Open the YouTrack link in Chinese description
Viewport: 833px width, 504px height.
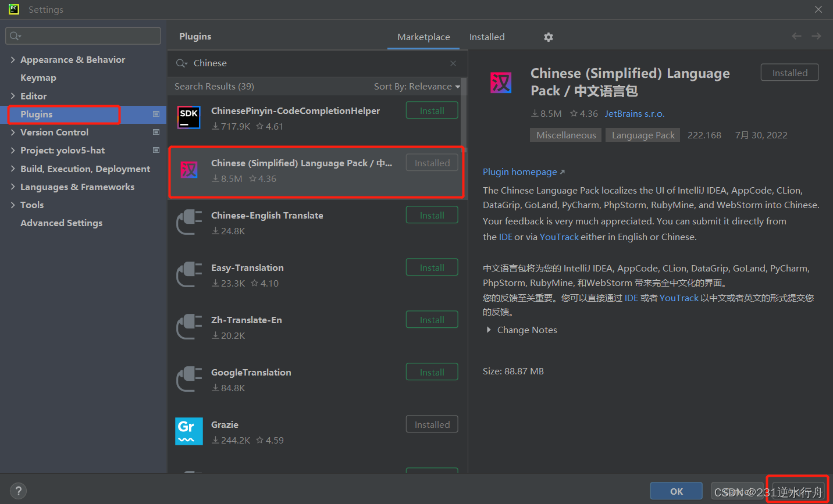tap(679, 298)
